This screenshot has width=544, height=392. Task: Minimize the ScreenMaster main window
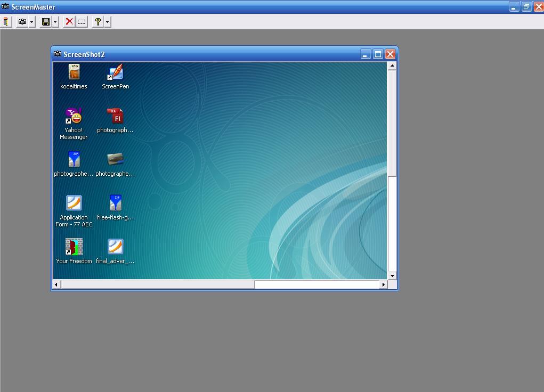pyautogui.click(x=514, y=6)
